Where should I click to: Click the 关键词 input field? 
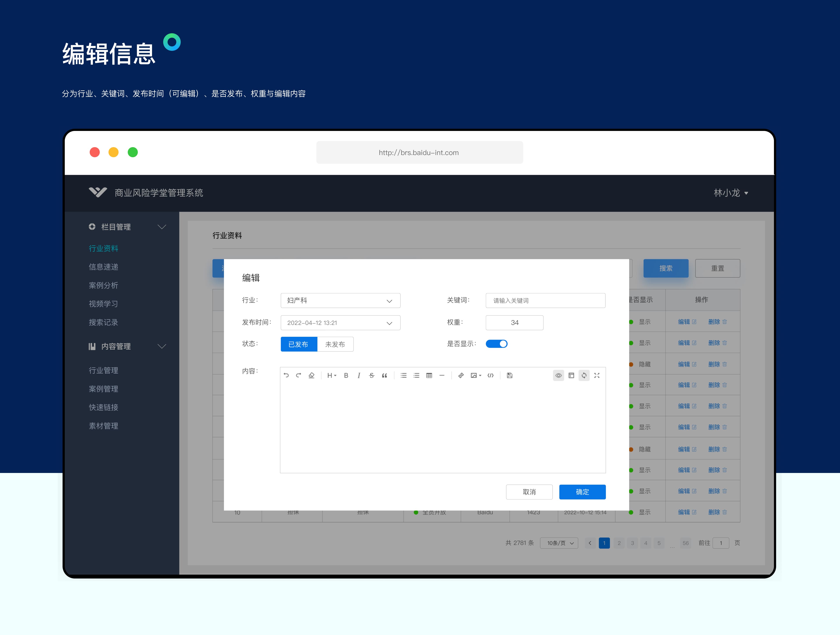point(545,301)
